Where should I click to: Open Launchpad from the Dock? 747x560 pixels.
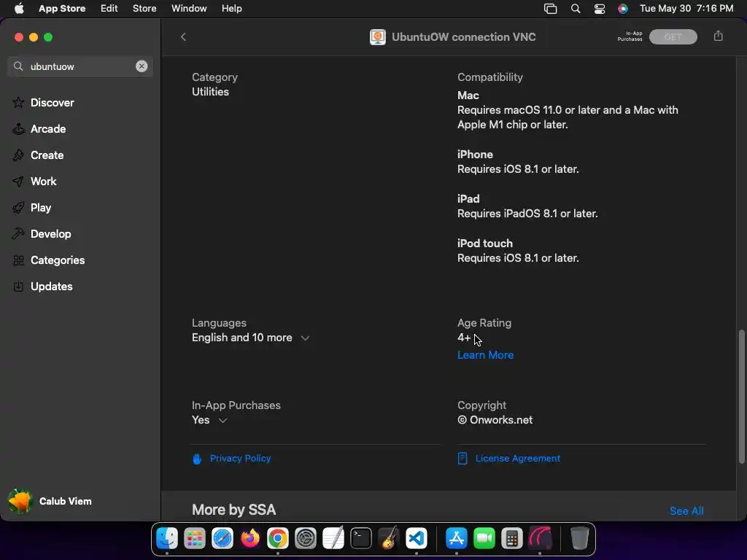(x=195, y=539)
